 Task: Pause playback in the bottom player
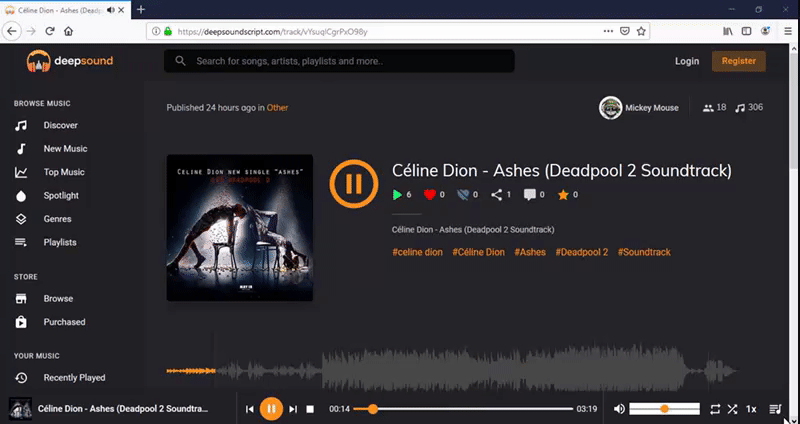[271, 409]
